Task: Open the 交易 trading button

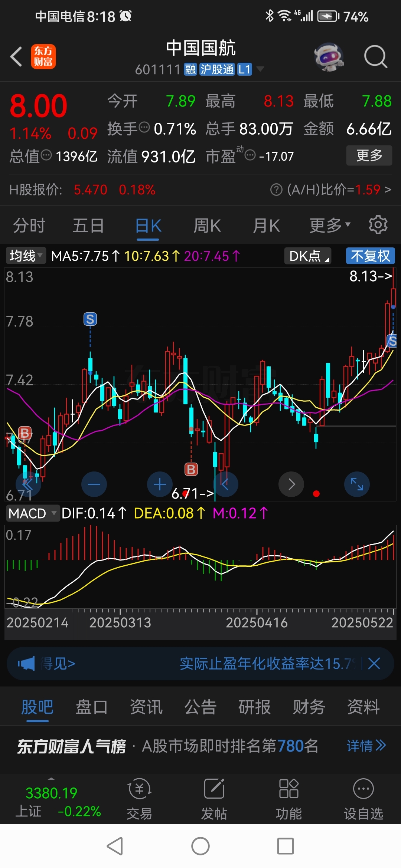Action: [139, 799]
